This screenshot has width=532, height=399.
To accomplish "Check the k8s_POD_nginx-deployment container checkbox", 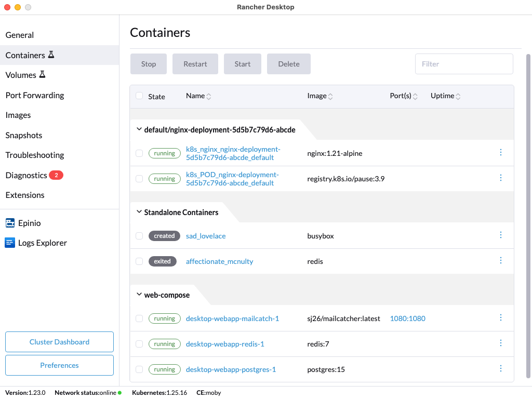I will tap(139, 179).
